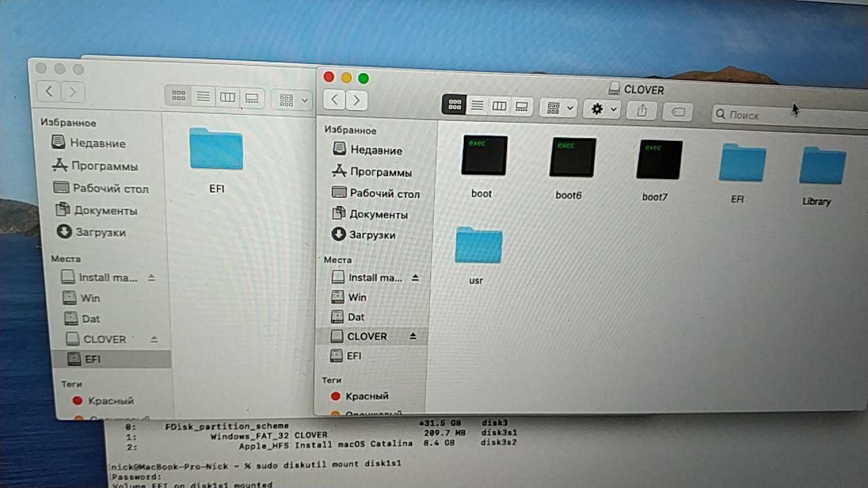The width and height of the screenshot is (868, 488).
Task: Select EFI volume in CLOVER window sidebar
Action: (346, 355)
